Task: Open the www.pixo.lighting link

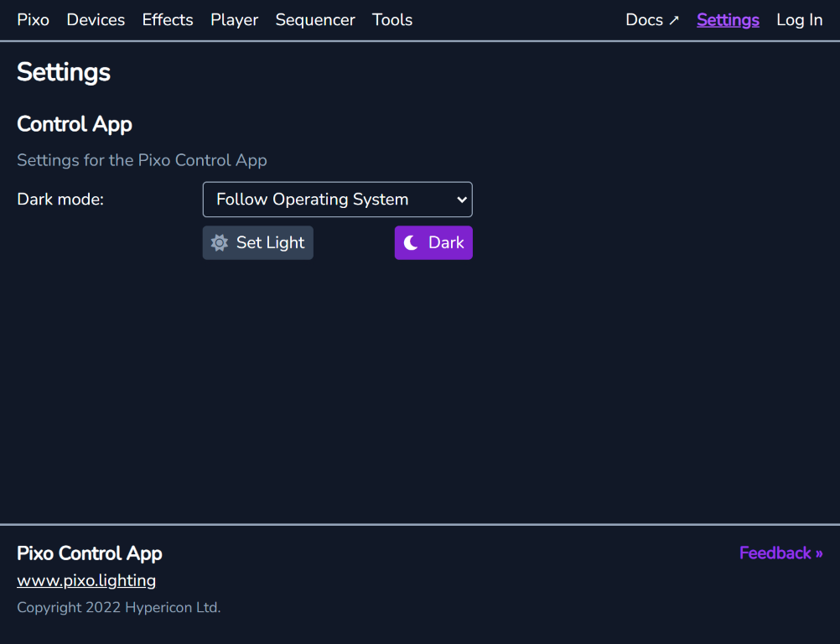Action: (86, 580)
